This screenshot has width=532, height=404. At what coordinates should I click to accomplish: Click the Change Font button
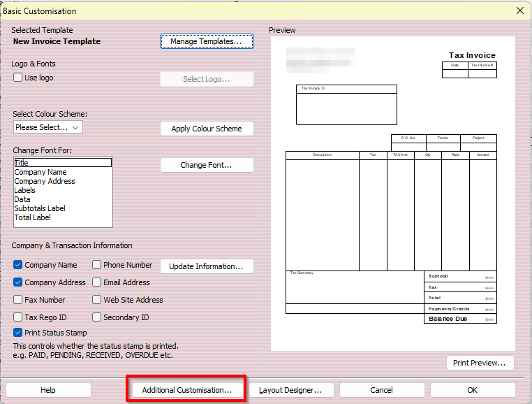[207, 165]
